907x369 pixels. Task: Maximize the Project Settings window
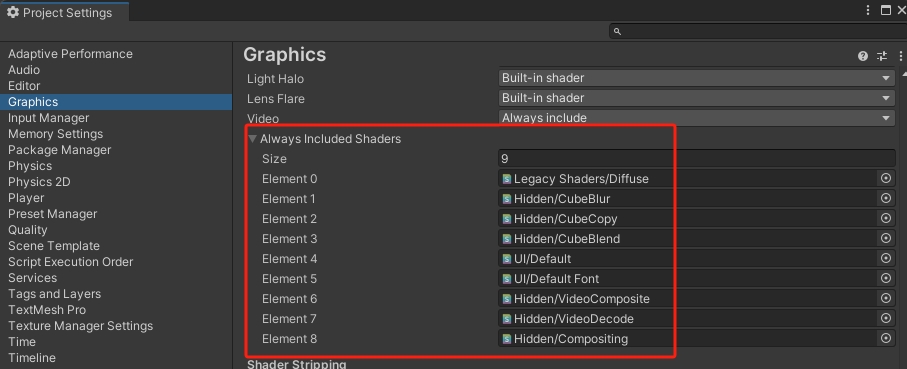[x=886, y=10]
